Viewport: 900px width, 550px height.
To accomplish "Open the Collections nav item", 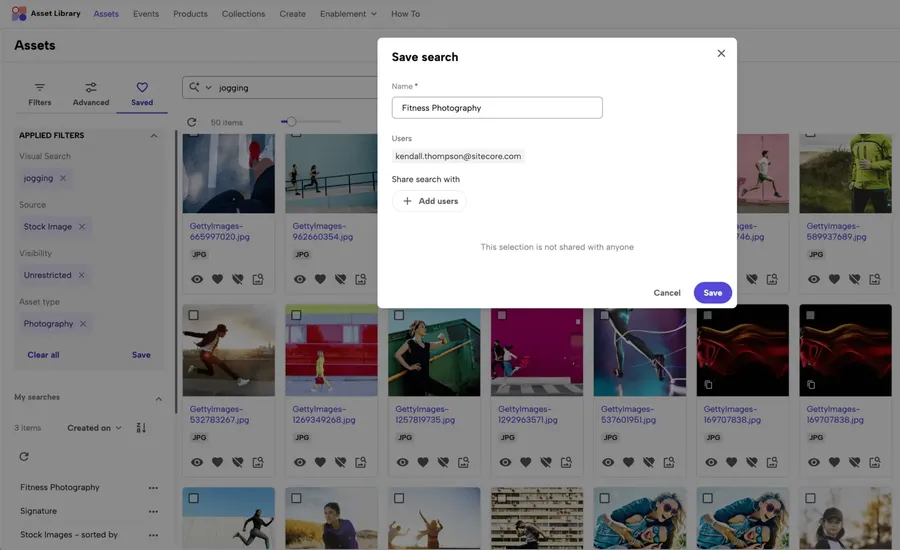I will point(243,14).
